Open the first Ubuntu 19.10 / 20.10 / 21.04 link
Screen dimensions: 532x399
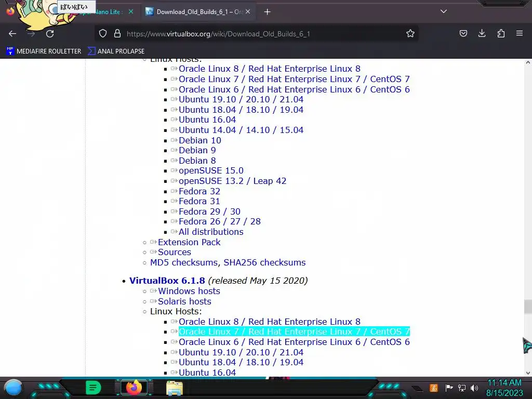tap(241, 99)
